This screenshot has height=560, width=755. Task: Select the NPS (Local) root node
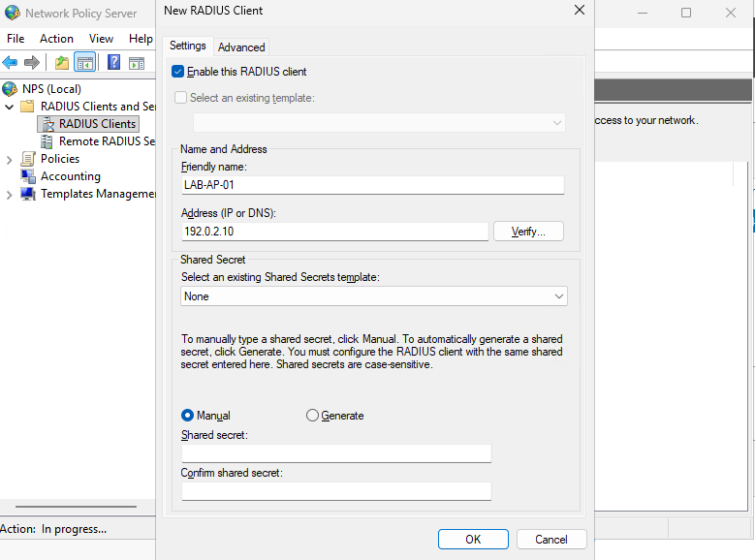point(51,89)
